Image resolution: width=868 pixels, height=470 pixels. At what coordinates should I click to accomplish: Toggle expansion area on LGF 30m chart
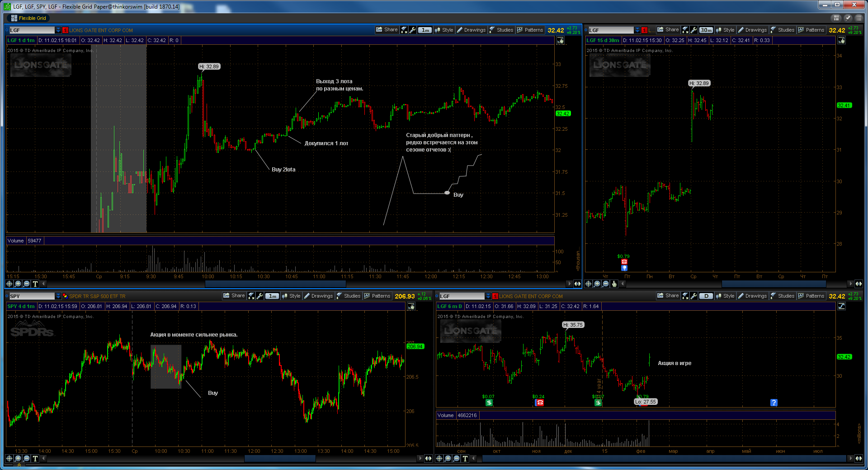[859, 284]
